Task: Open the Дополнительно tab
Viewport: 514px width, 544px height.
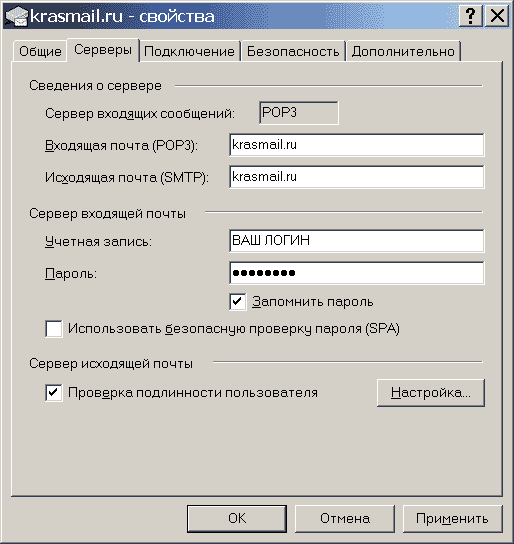Action: (x=403, y=51)
